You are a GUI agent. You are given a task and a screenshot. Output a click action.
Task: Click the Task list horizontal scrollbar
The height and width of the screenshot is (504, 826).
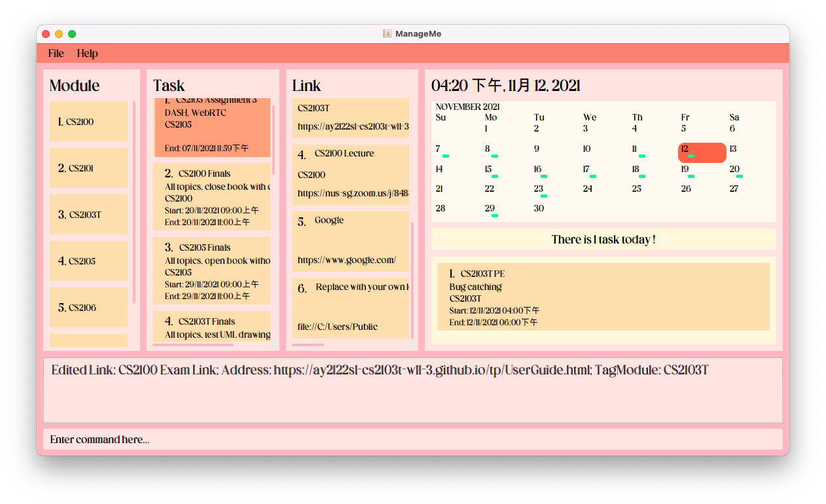[193, 345]
